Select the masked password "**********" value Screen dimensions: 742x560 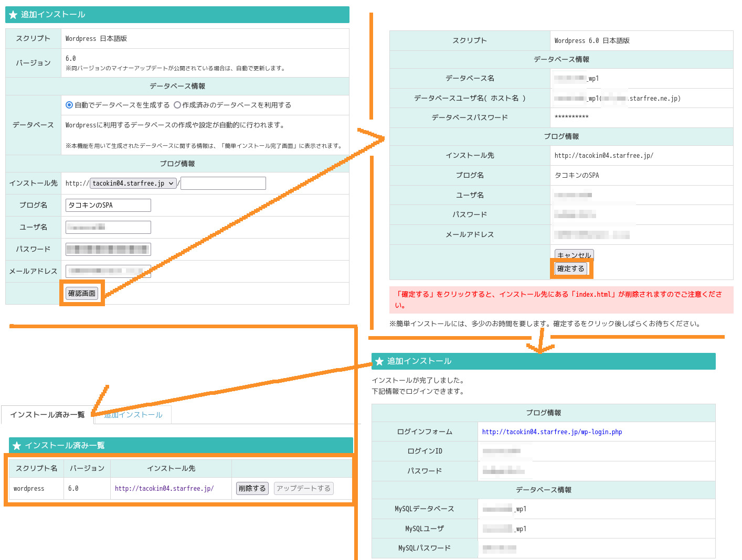[x=571, y=117]
